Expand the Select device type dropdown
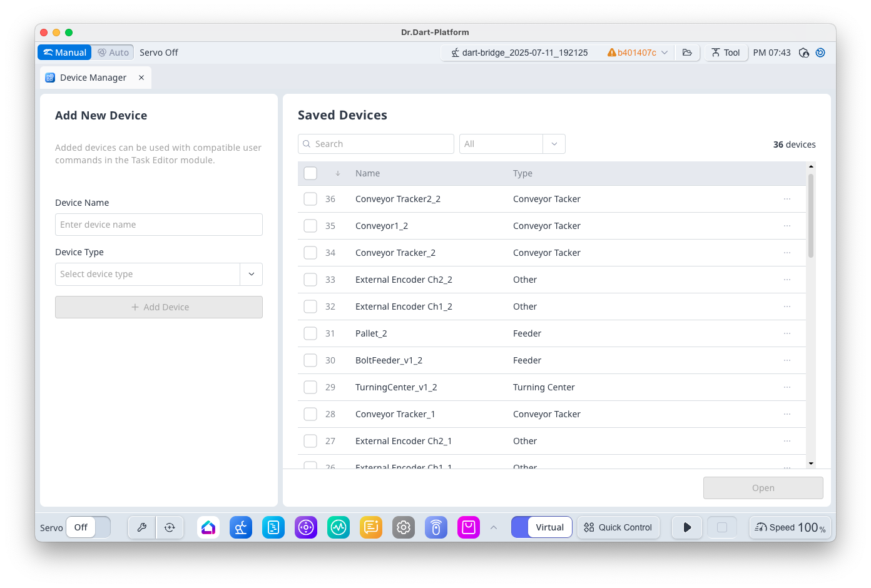Image resolution: width=871 pixels, height=588 pixels. tap(251, 274)
